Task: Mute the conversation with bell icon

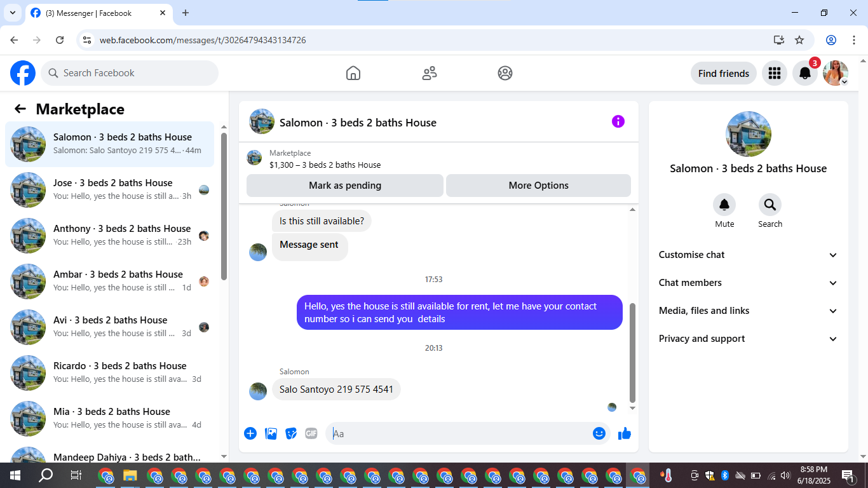Action: coord(724,205)
